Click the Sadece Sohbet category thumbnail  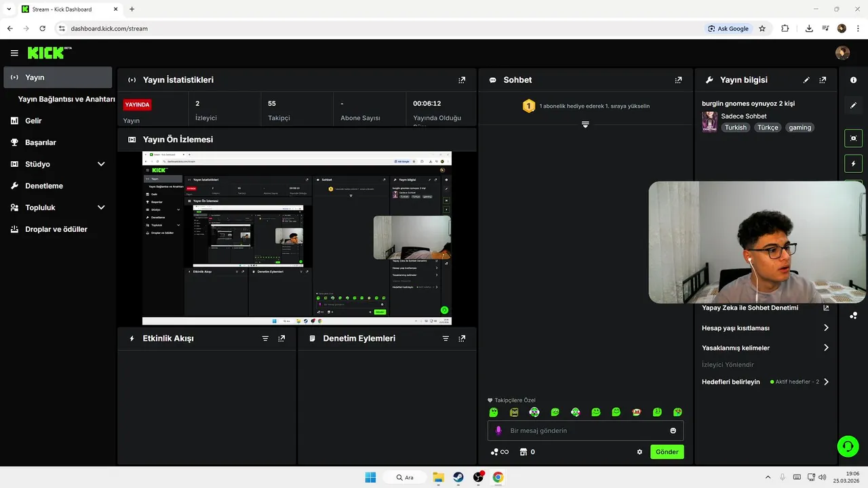click(709, 122)
